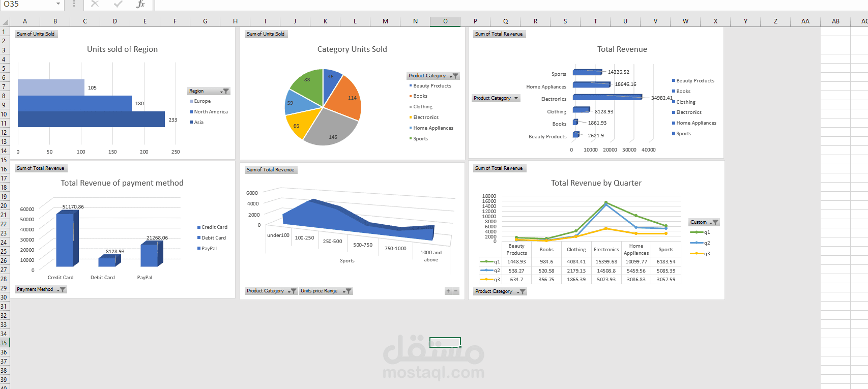
Task: Click the 18646.16 Home Appliances data label
Action: pyautogui.click(x=625, y=84)
